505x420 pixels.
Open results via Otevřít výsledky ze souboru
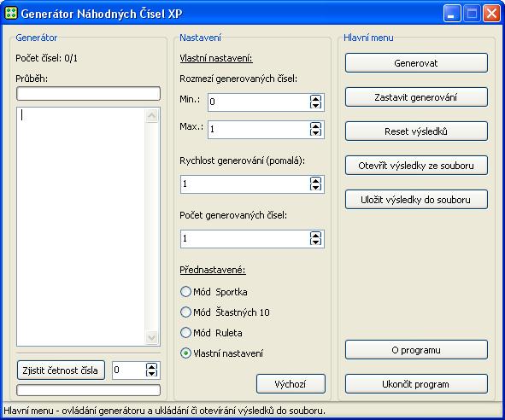pos(416,166)
